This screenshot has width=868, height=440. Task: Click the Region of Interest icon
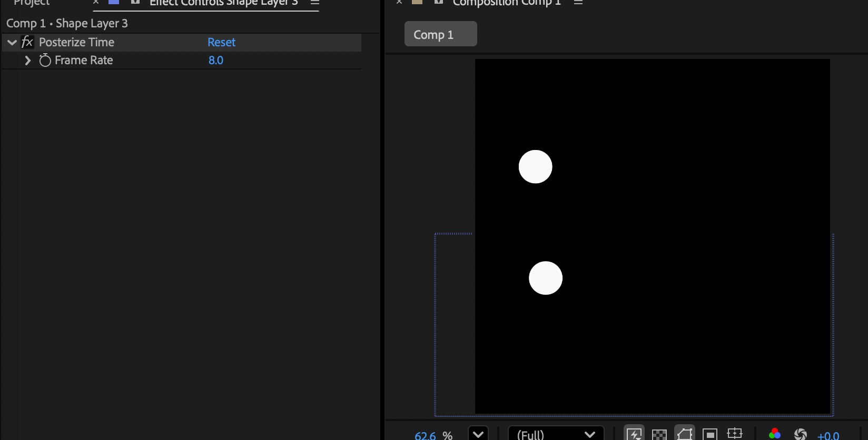click(710, 434)
